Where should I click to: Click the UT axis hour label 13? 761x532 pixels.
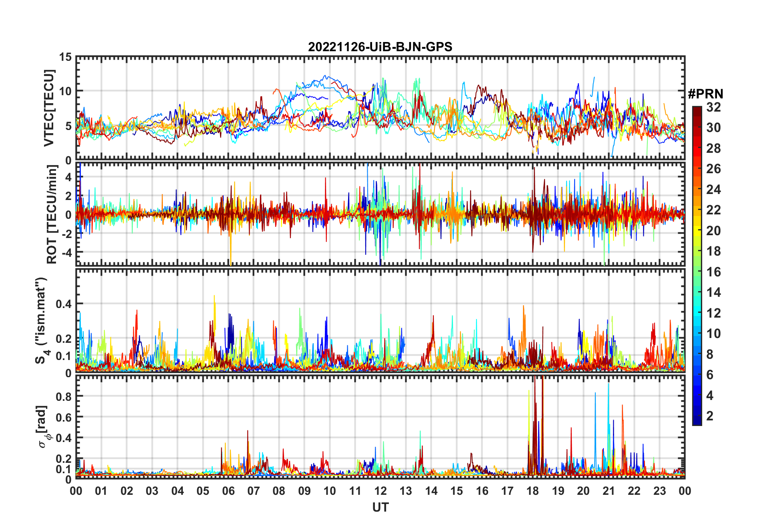(406, 491)
